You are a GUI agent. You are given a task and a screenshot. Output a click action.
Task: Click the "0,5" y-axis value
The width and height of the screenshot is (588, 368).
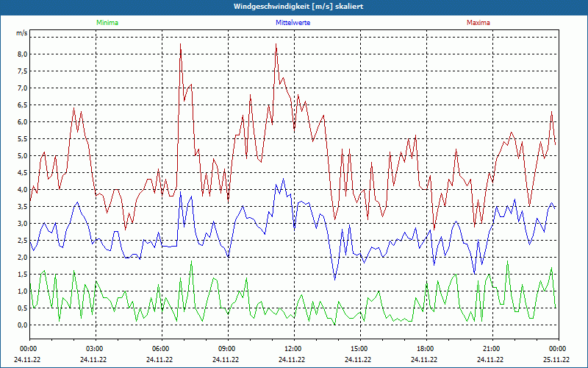(23, 308)
